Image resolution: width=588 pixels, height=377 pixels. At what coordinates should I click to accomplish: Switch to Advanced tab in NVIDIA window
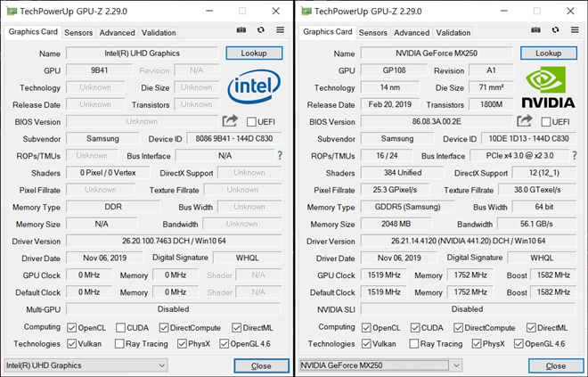pos(412,33)
